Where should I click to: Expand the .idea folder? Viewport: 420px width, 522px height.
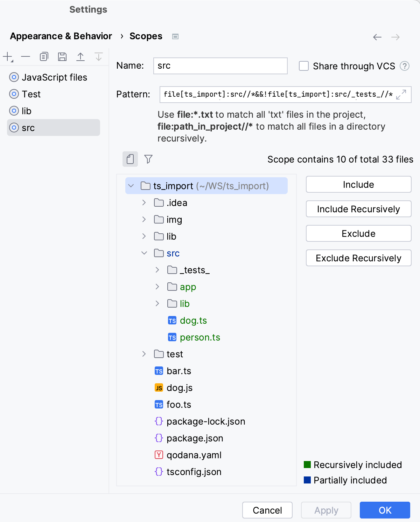tap(144, 202)
